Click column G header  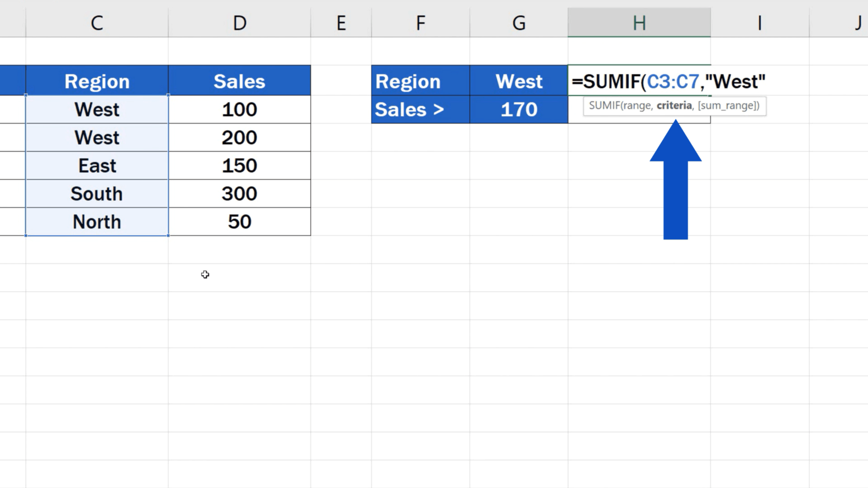[518, 23]
